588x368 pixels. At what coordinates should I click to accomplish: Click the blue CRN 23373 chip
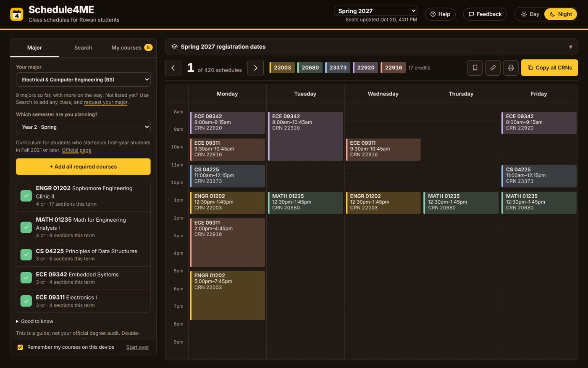click(x=338, y=68)
